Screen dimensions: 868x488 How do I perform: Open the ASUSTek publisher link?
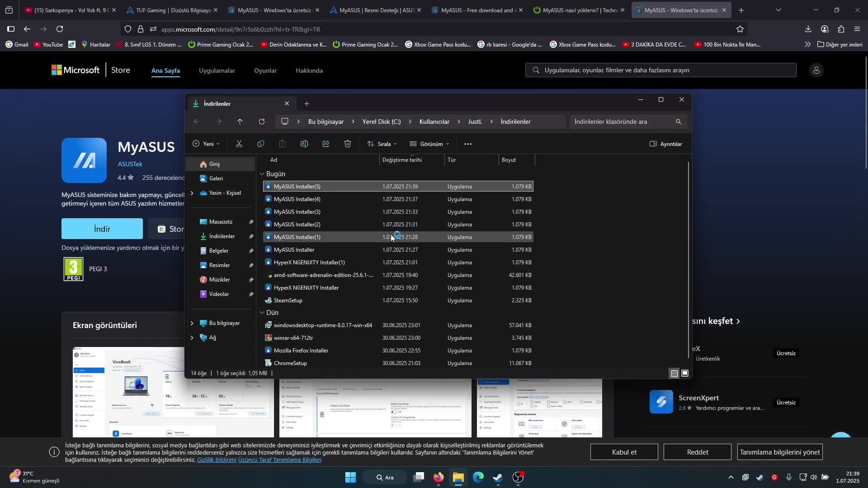130,164
